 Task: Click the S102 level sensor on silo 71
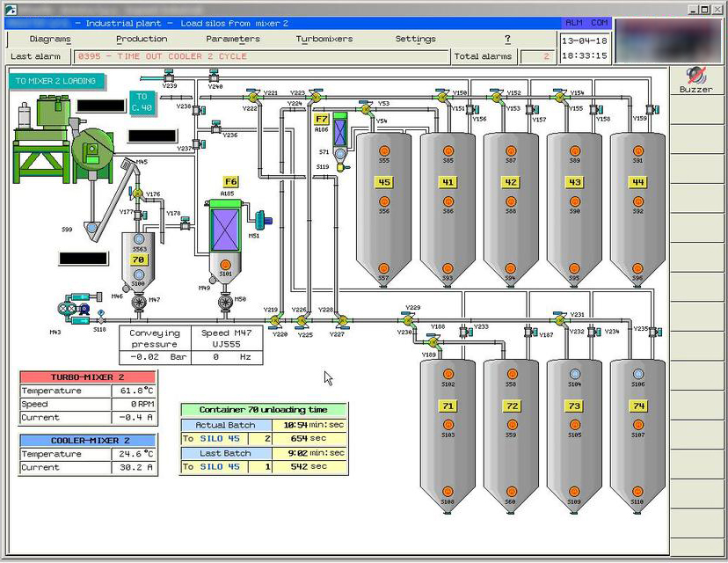tap(448, 374)
